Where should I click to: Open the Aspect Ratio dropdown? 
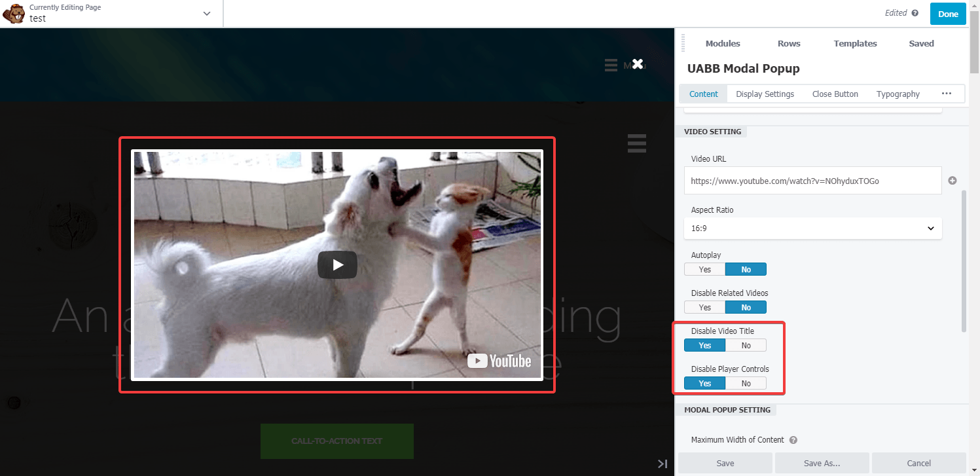[x=812, y=229]
